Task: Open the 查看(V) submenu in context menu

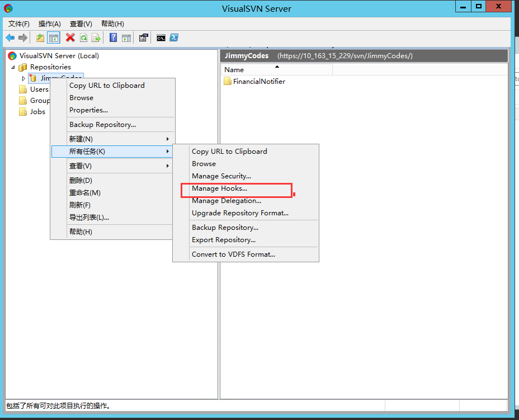Action: tap(113, 166)
